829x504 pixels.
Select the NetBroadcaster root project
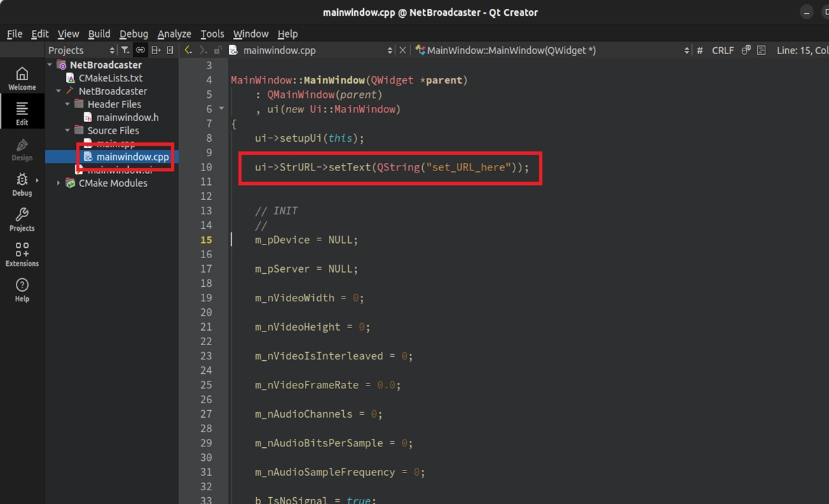pyautogui.click(x=106, y=65)
